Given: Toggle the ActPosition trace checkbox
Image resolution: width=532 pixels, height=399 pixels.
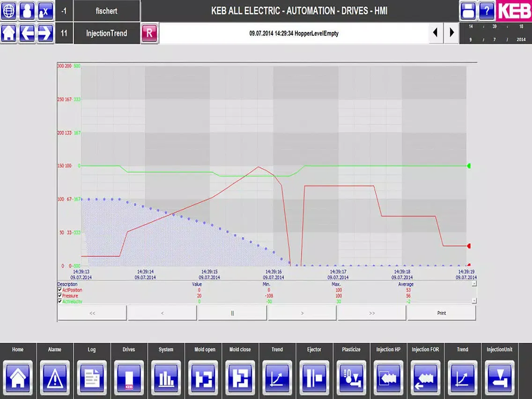Looking at the screenshot, I should (60, 290).
